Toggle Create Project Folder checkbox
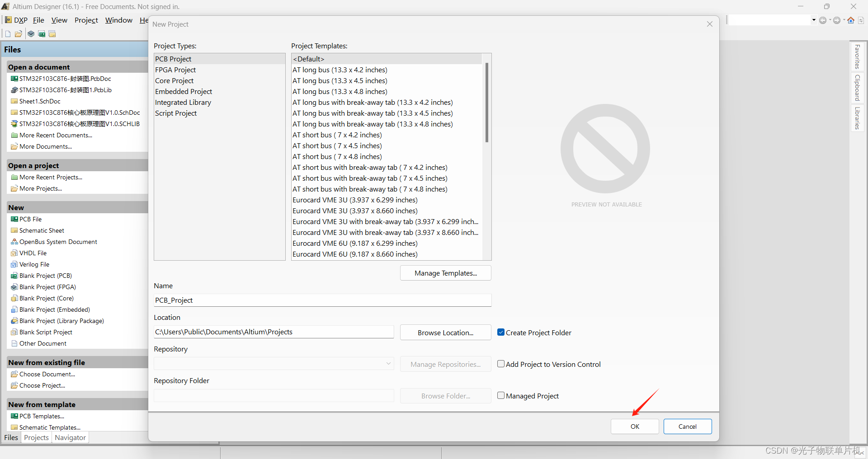This screenshot has height=459, width=868. point(501,332)
